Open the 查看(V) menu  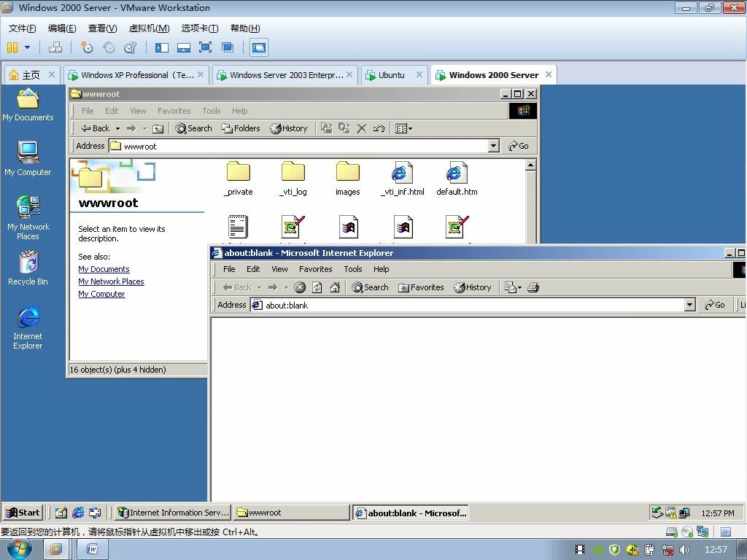pyautogui.click(x=102, y=28)
